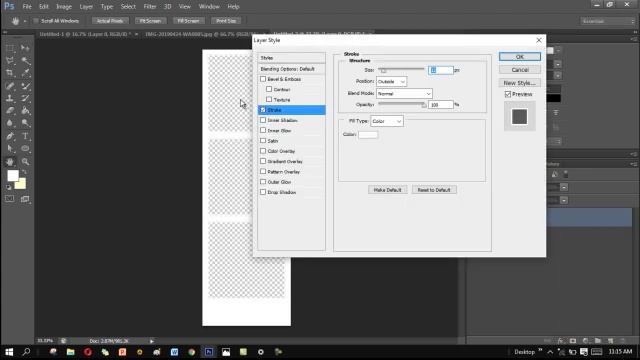Open the stroke Position dropdown
The width and height of the screenshot is (640, 360).
click(x=391, y=82)
